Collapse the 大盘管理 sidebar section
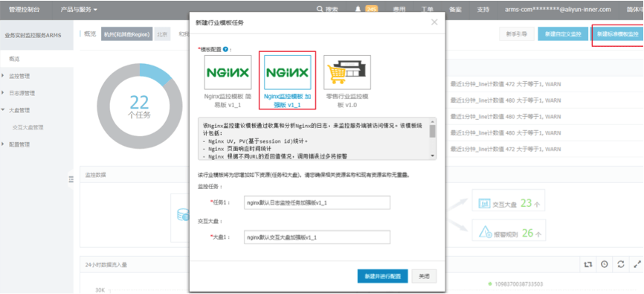This screenshot has width=644, height=294. (x=19, y=110)
